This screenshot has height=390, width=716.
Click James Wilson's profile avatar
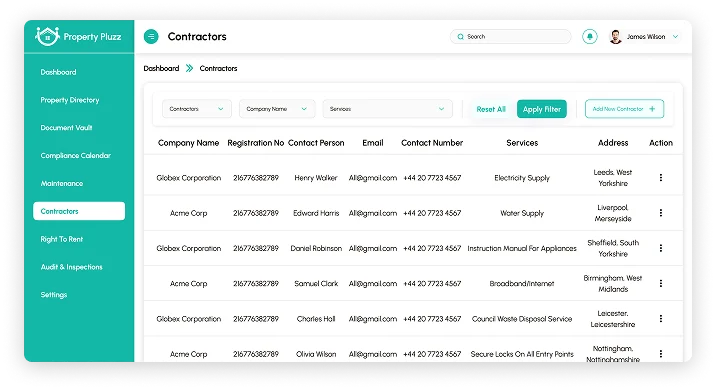616,37
